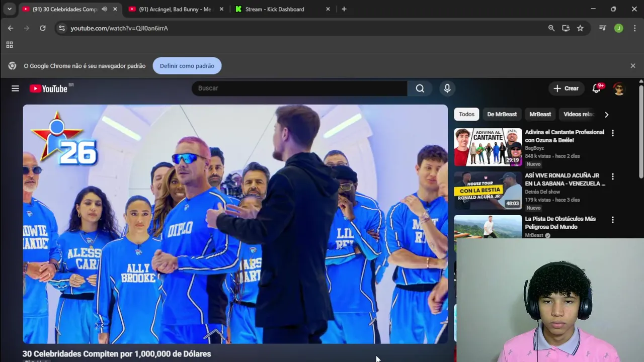Viewport: 644px width, 362px height.
Task: Open Adivina el Cantante Profesional video title
Action: tap(565, 136)
